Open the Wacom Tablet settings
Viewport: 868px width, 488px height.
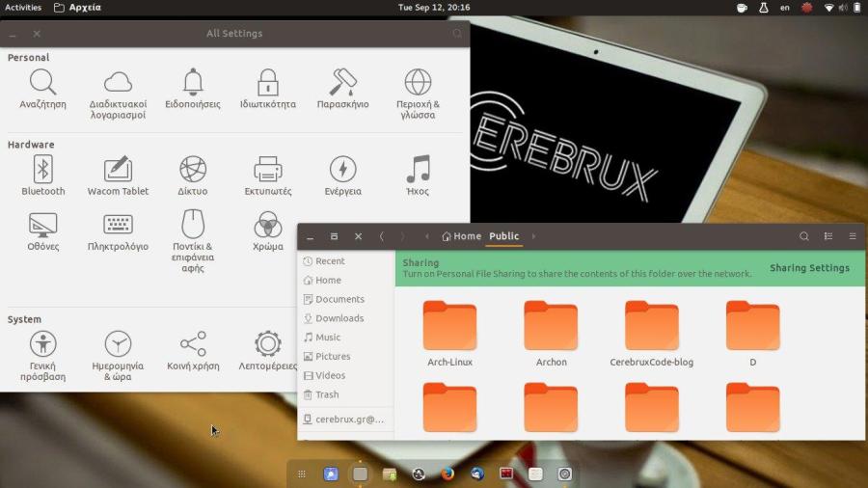pos(118,176)
